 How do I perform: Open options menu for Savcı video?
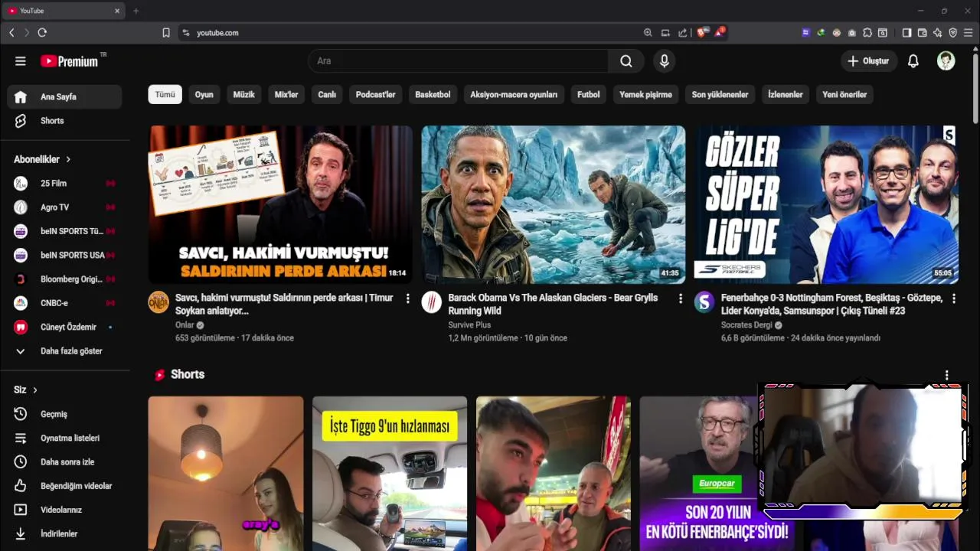pos(407,298)
